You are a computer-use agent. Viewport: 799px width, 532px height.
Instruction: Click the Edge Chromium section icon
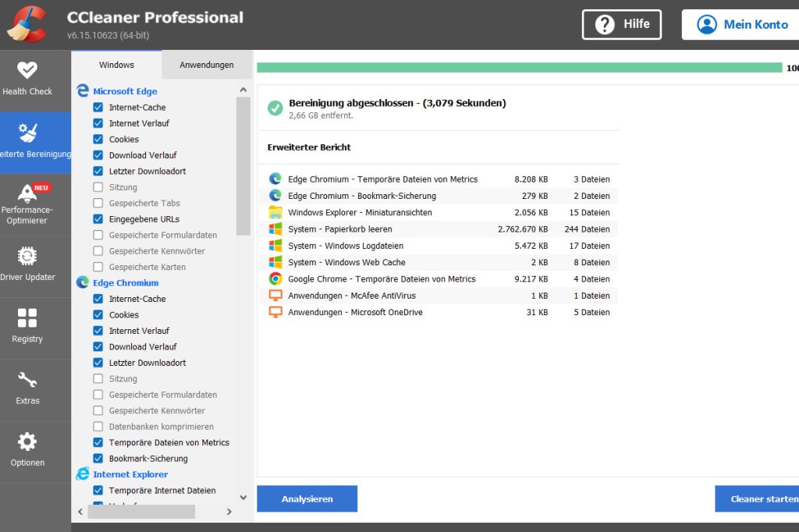83,282
